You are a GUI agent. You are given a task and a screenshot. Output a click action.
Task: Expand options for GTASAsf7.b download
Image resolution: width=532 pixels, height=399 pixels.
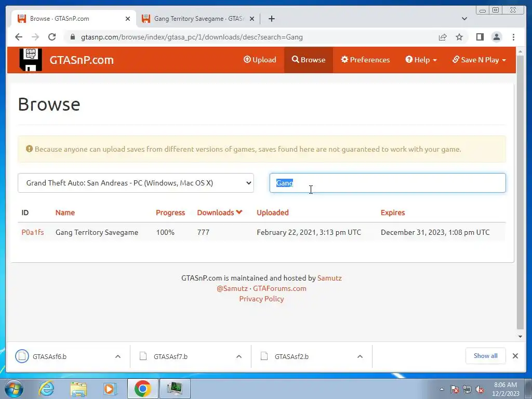(239, 356)
